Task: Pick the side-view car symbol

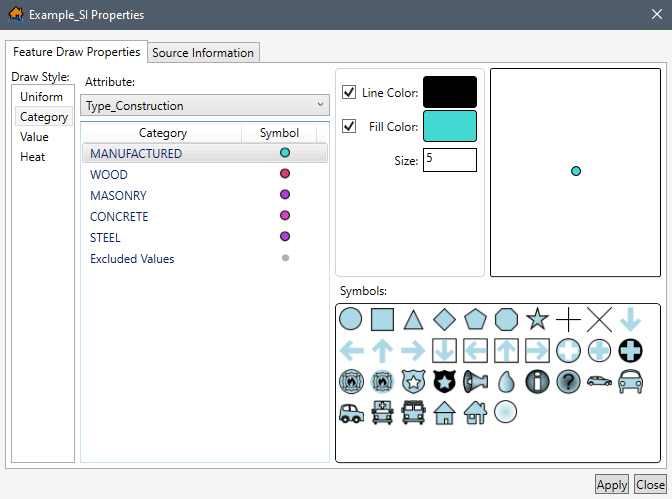Action: [x=599, y=381]
